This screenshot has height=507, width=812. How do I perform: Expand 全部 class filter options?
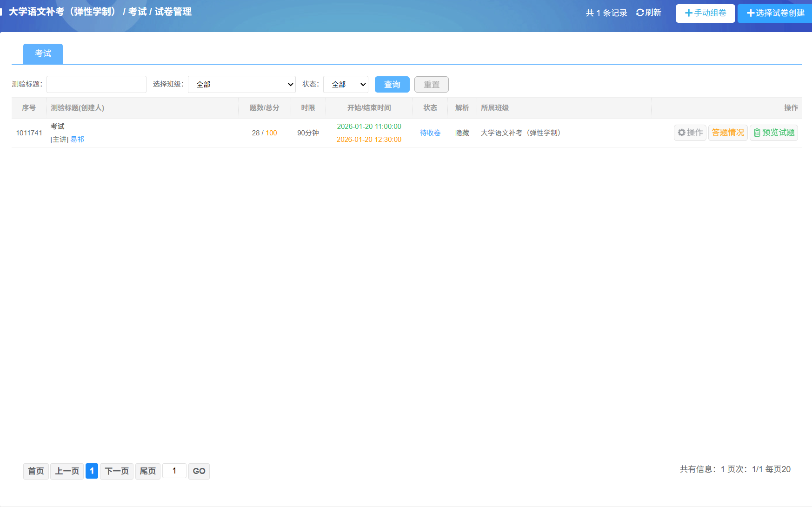tap(241, 84)
